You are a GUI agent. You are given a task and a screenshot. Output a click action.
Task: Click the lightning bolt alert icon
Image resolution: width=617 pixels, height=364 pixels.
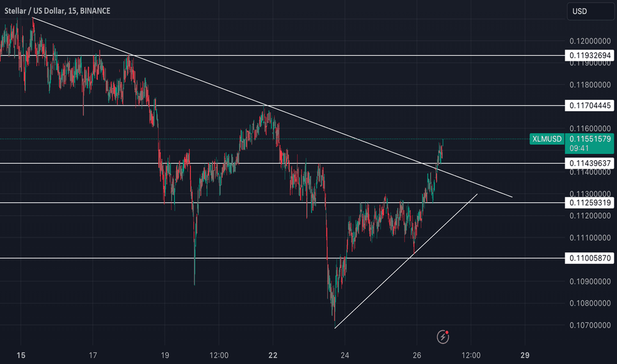(443, 337)
